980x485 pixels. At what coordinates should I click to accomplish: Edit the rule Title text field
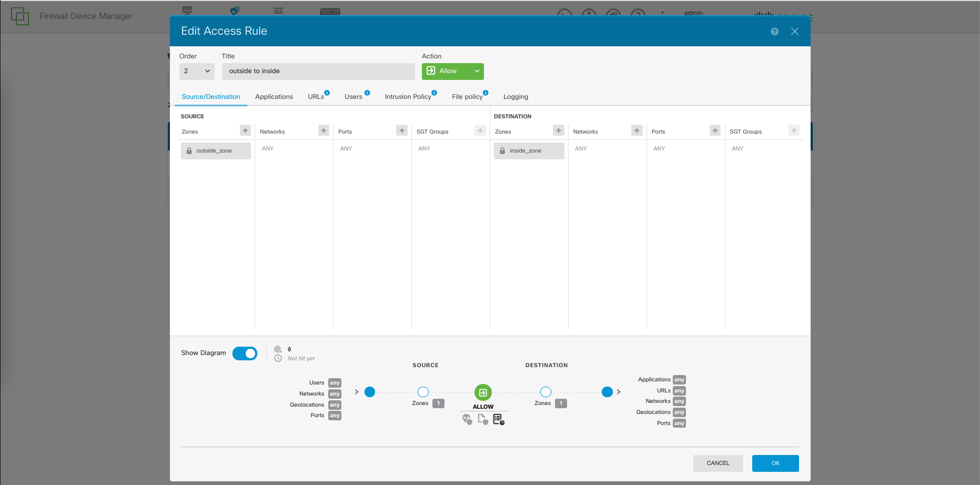(x=318, y=71)
